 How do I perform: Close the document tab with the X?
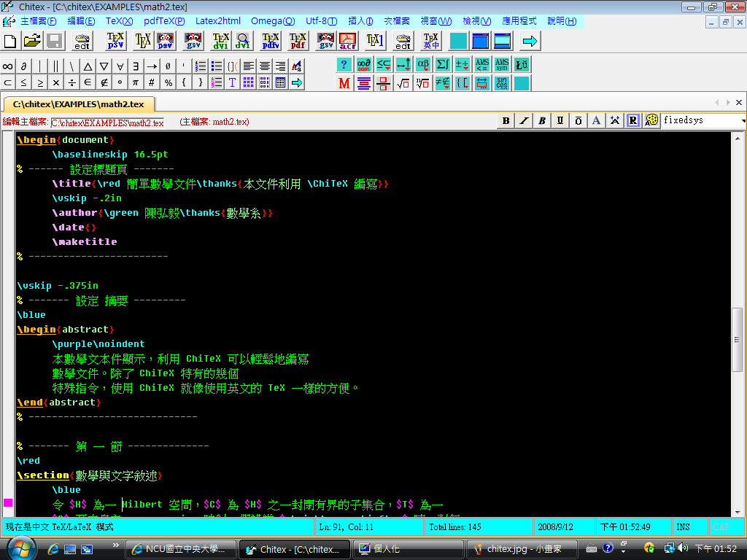point(739,102)
